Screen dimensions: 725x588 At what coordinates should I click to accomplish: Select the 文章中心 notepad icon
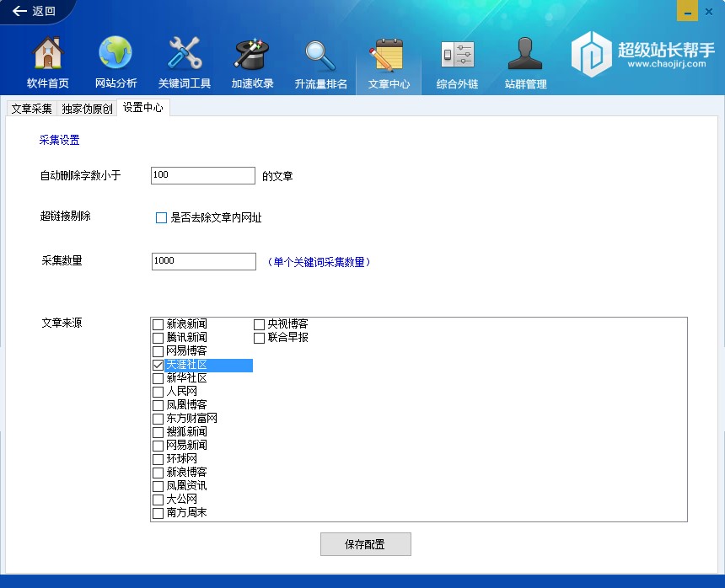tap(389, 55)
